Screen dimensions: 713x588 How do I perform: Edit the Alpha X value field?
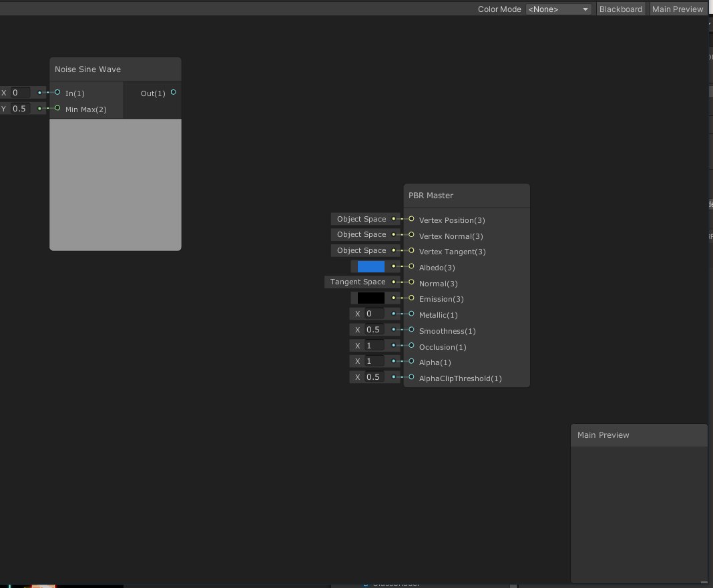[375, 361]
